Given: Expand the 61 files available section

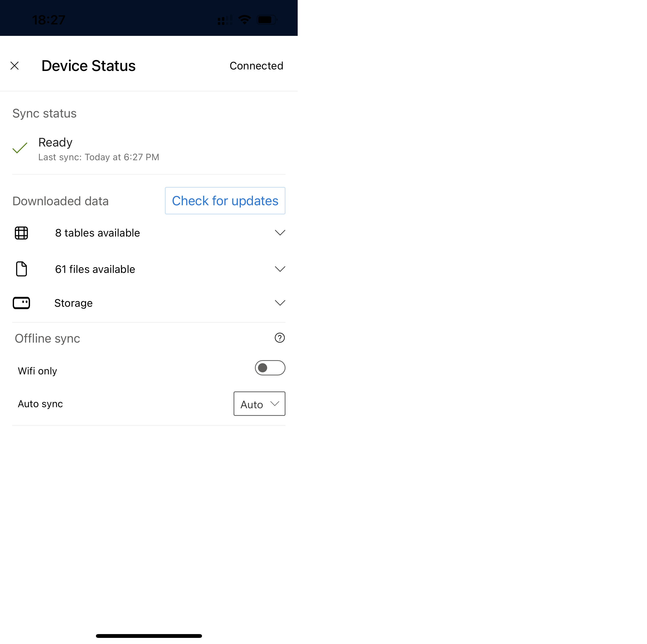Looking at the screenshot, I should tap(280, 269).
